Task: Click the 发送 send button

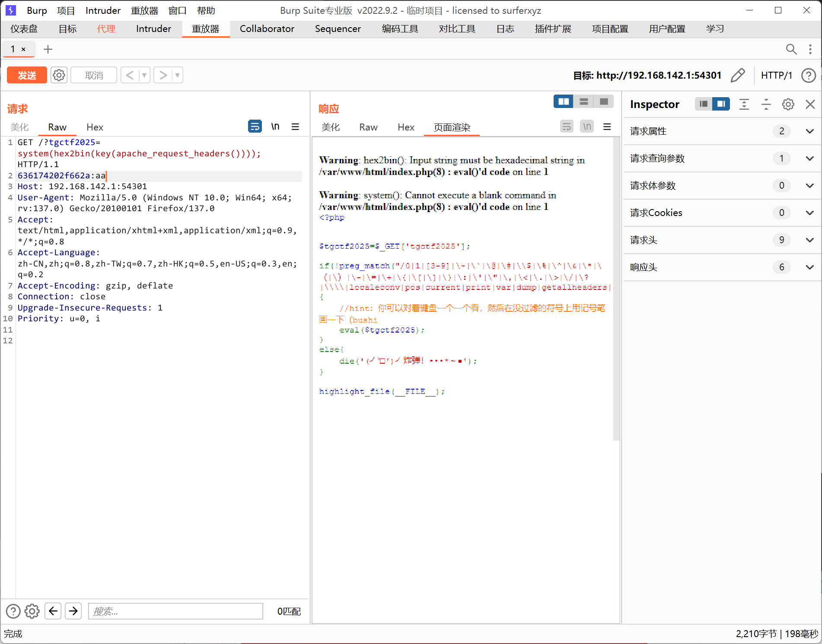Action: click(27, 75)
